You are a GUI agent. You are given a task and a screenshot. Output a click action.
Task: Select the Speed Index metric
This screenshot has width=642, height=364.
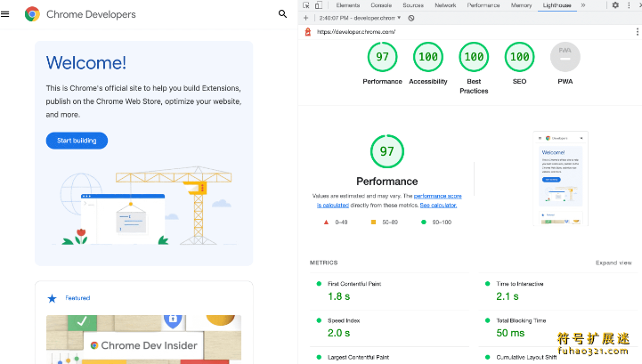344,320
